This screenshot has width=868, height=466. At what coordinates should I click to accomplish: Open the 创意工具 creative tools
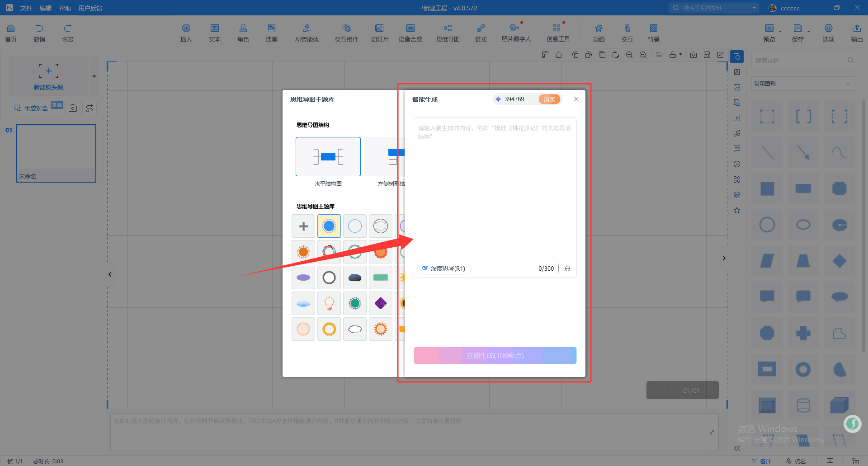[558, 33]
